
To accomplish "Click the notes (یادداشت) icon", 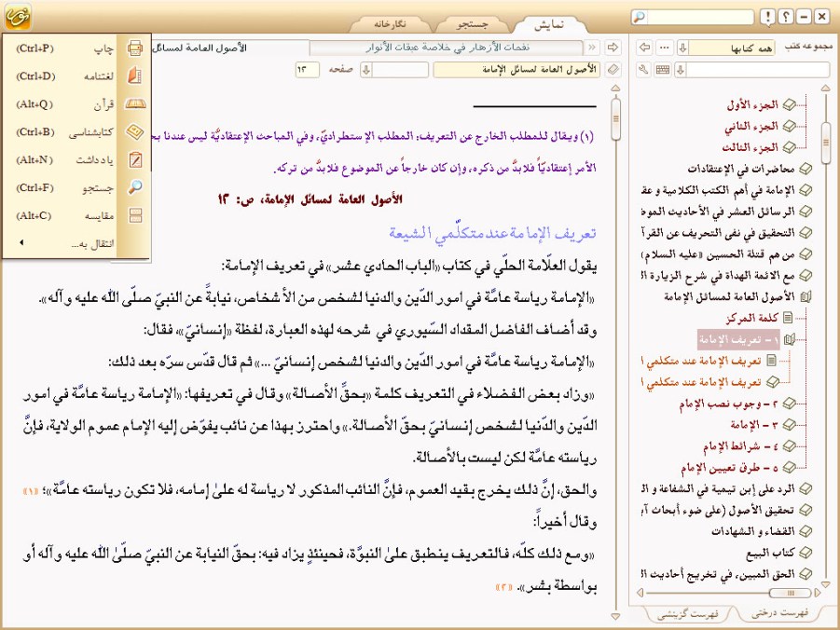I will 135,159.
